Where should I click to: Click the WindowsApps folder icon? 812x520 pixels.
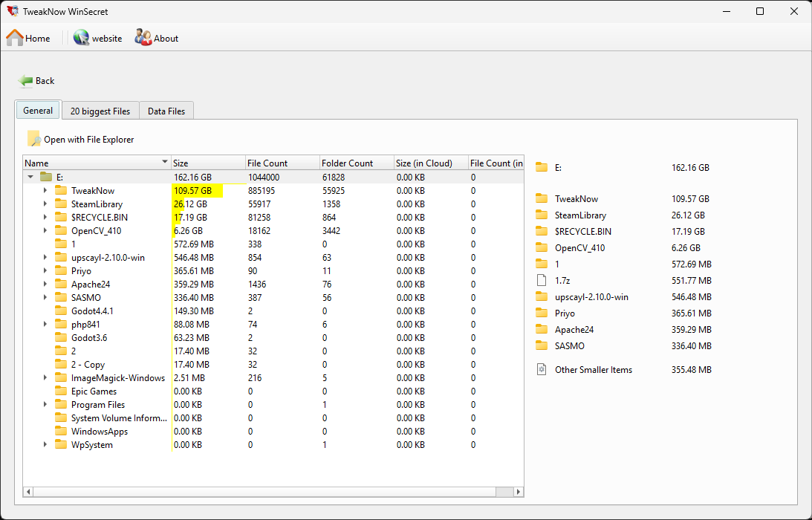point(61,432)
